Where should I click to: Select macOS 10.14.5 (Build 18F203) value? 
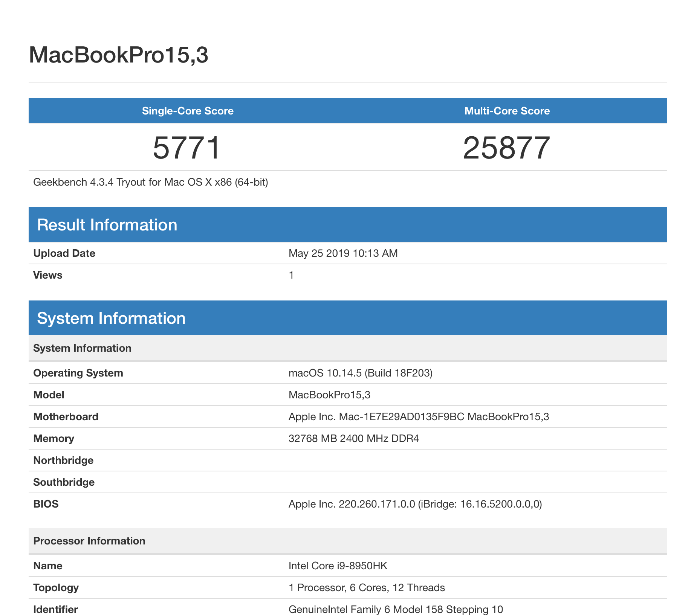point(361,373)
